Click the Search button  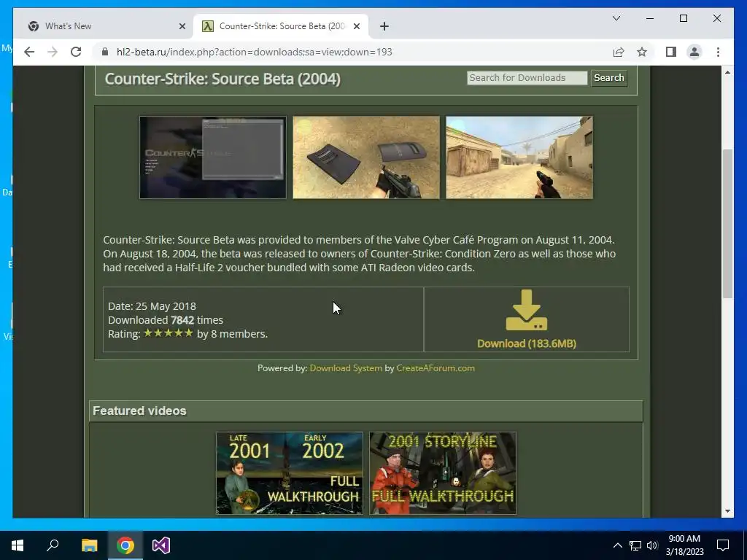coord(609,77)
